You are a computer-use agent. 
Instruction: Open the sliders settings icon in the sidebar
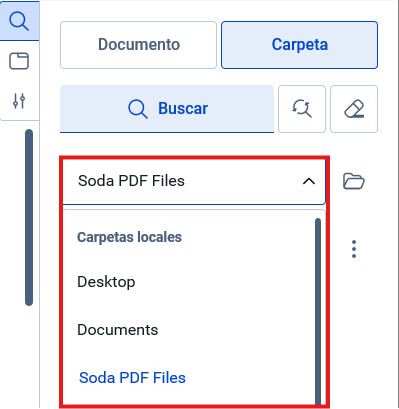(x=19, y=101)
